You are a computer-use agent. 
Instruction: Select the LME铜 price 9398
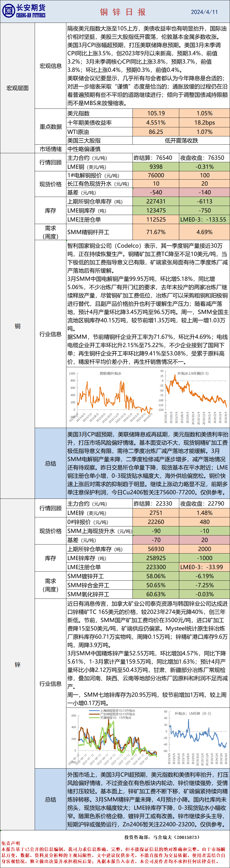(x=156, y=167)
